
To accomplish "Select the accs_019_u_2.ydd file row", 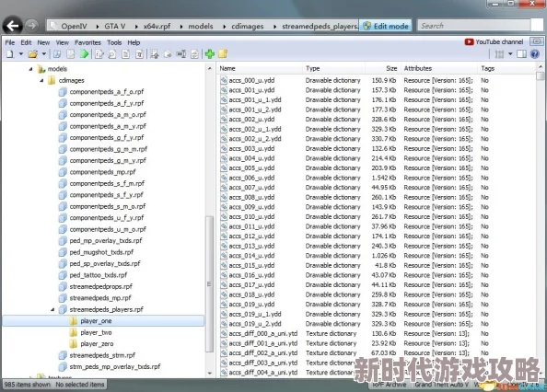I will point(376,324).
